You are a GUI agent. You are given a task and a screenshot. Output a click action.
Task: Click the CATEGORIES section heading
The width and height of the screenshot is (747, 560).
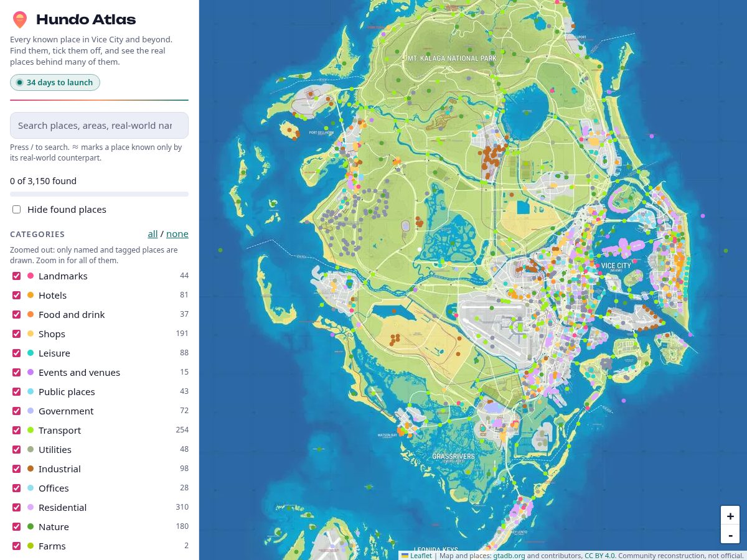click(x=37, y=235)
